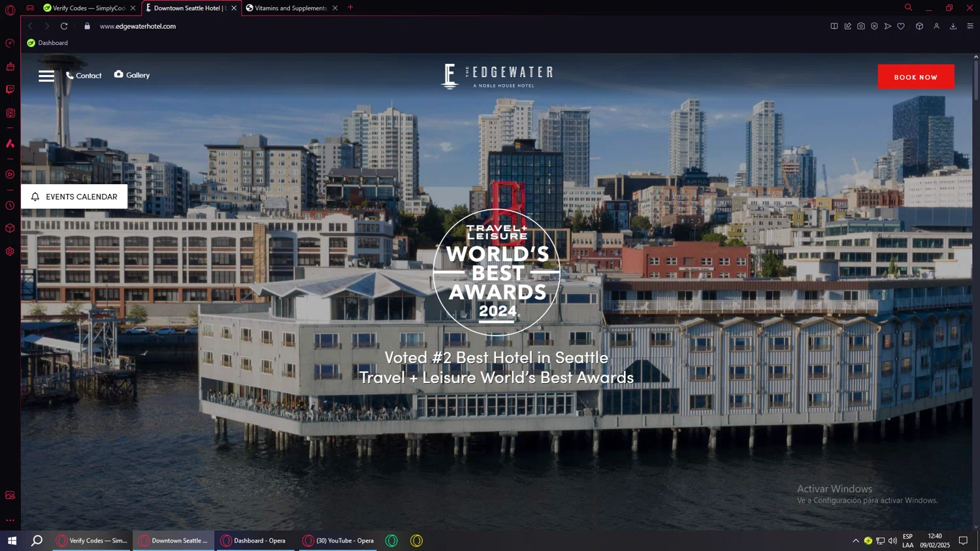Image resolution: width=980 pixels, height=551 pixels.
Task: Open the Player sidebar icon
Action: [x=10, y=174]
